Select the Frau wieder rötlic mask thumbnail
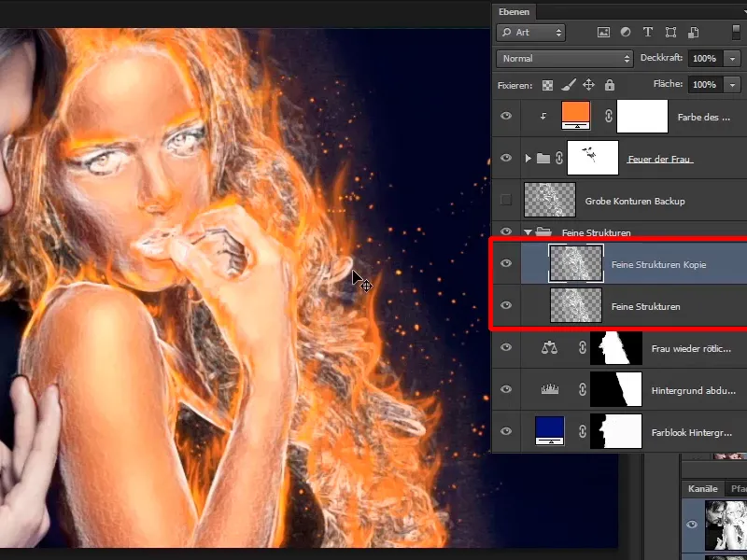 [x=616, y=348]
